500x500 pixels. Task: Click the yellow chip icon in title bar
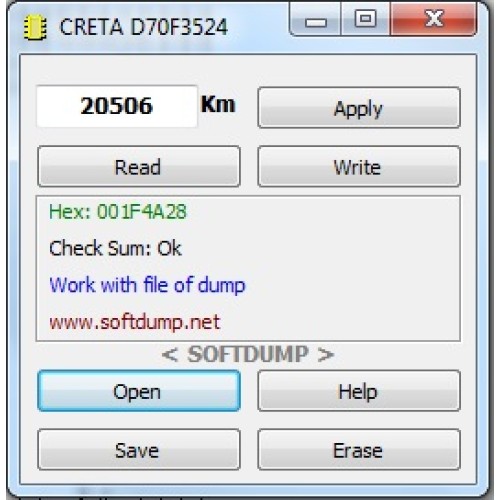pyautogui.click(x=35, y=28)
